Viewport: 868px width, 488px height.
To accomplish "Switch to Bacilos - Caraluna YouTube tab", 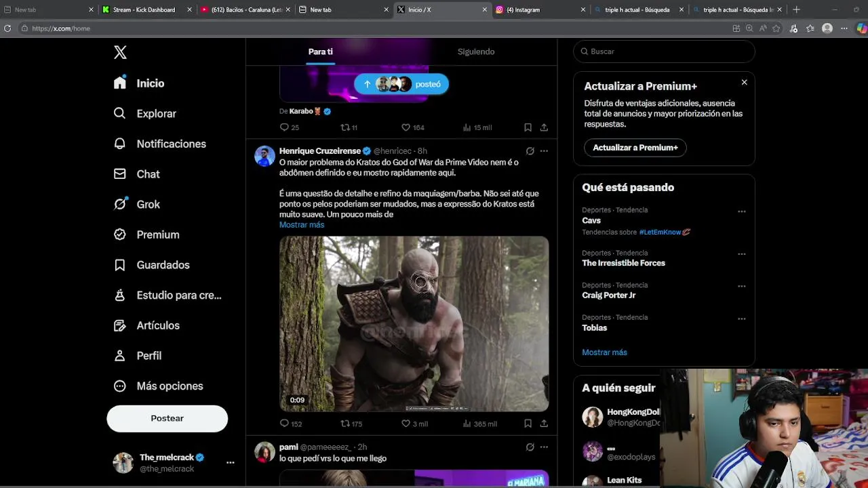I will click(x=244, y=9).
